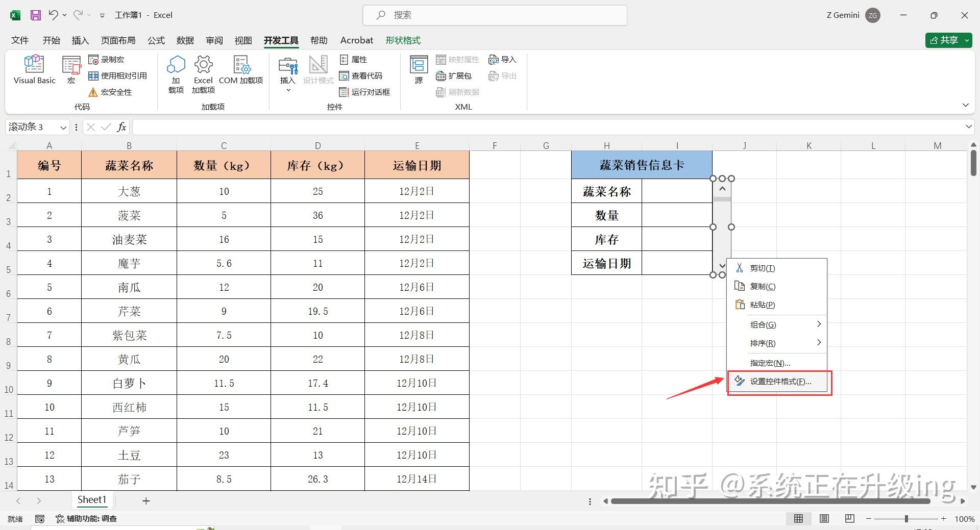Select the Sheet1 tab

click(x=92, y=500)
